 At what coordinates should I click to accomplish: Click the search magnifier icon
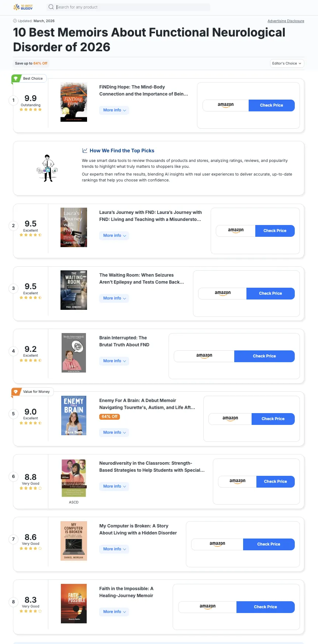pos(51,7)
